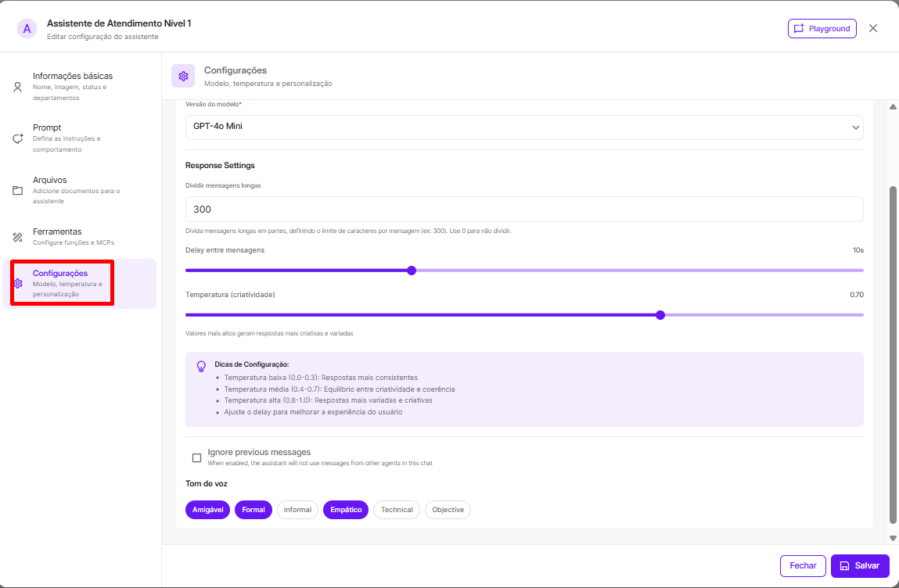Open the Versão do modelo dropdown

(524, 127)
